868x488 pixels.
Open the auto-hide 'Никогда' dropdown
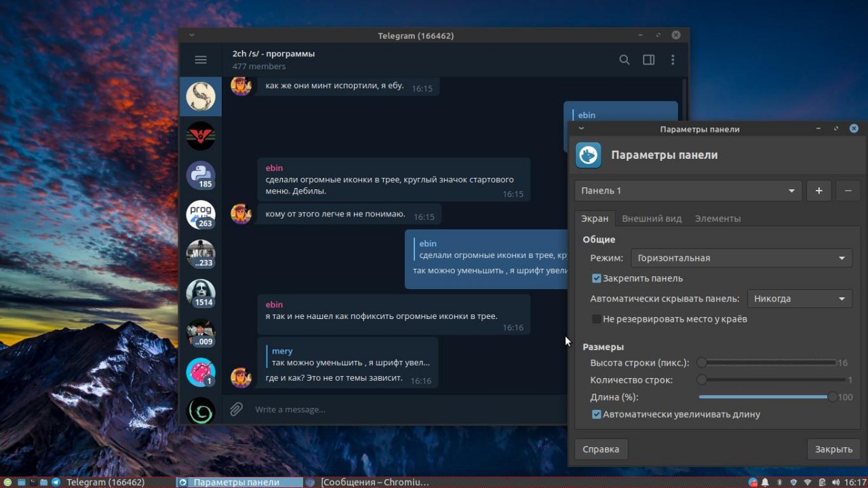pyautogui.click(x=800, y=299)
